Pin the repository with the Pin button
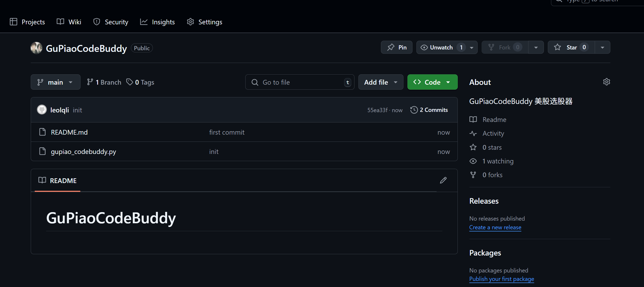The height and width of the screenshot is (287, 644). pyautogui.click(x=397, y=47)
